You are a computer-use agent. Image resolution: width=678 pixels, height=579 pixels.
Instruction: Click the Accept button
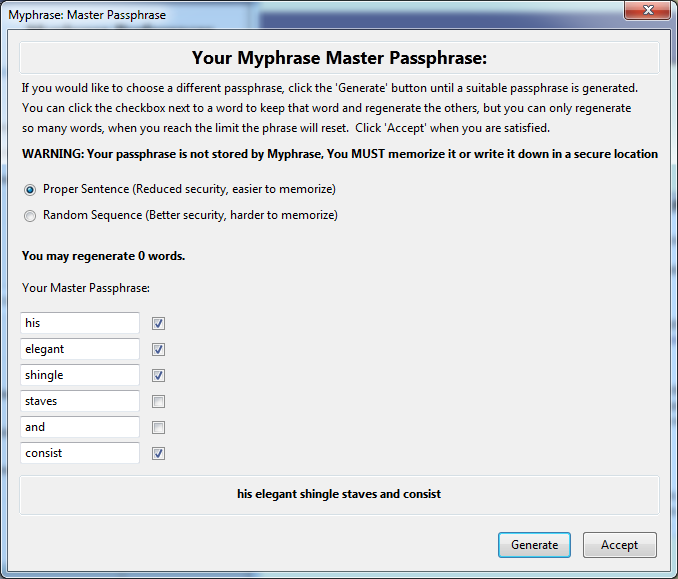(x=620, y=545)
